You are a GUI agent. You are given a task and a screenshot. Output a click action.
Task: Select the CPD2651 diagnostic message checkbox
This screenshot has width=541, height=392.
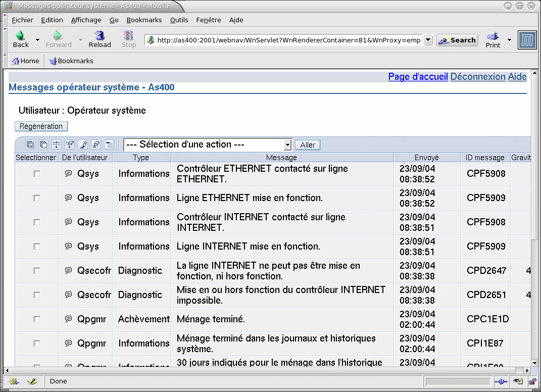(x=36, y=295)
